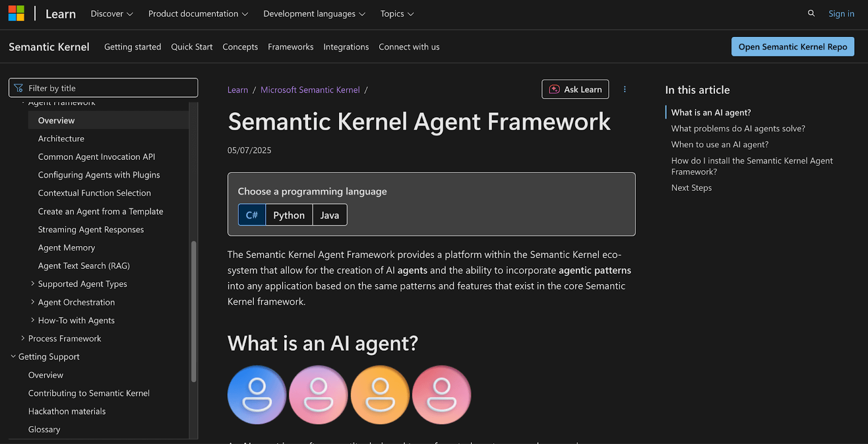Click the sidebar vertical scrollbar
Viewport: 868px width, 444px height.
194,312
